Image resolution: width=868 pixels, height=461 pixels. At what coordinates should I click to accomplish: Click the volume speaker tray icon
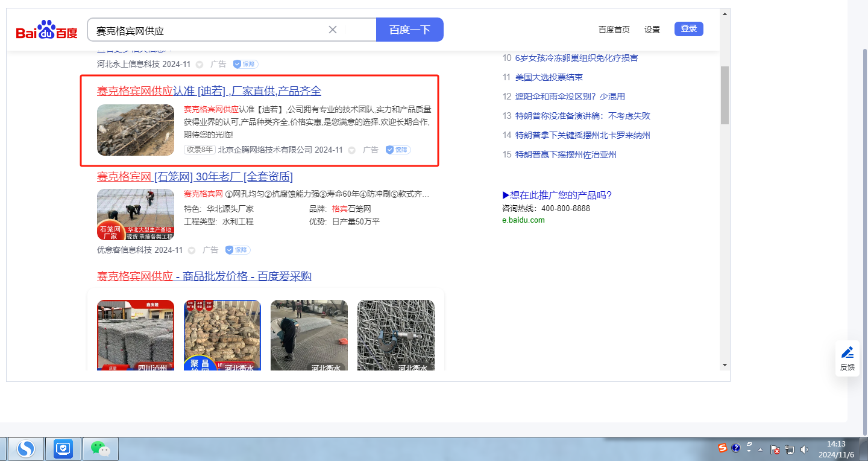[x=804, y=450]
